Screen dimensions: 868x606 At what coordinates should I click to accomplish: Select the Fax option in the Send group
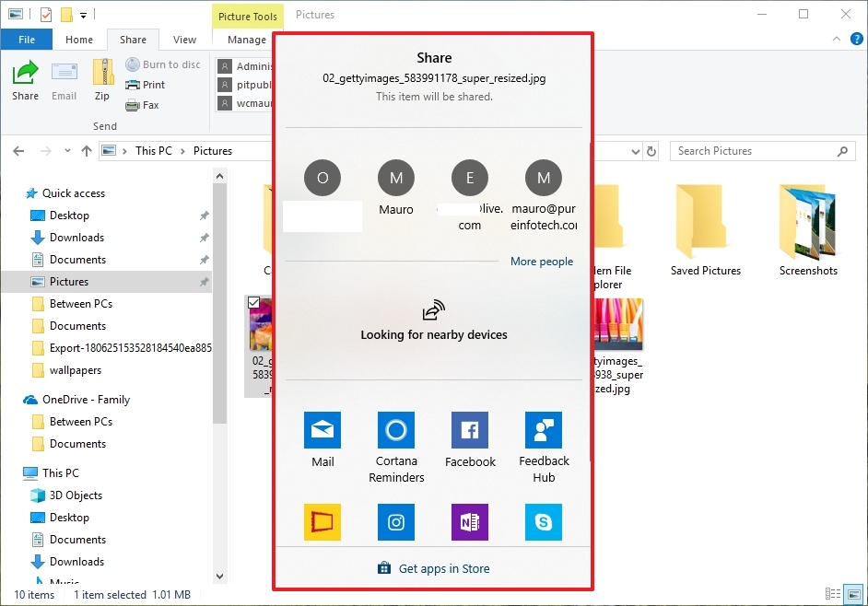(x=143, y=104)
